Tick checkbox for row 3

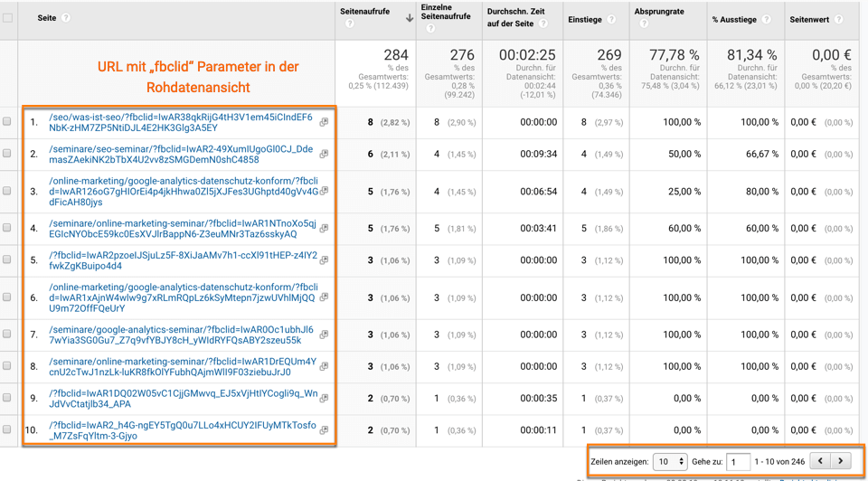6,191
